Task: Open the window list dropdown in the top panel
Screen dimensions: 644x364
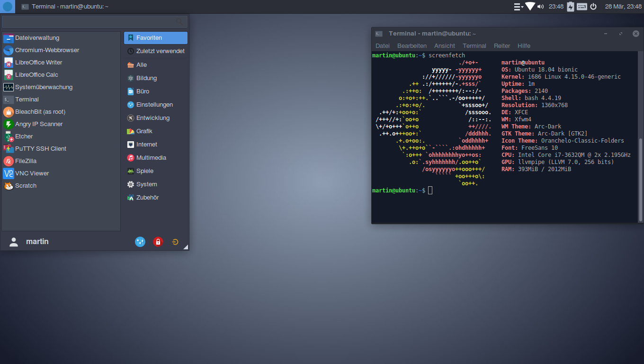Action: coord(519,7)
